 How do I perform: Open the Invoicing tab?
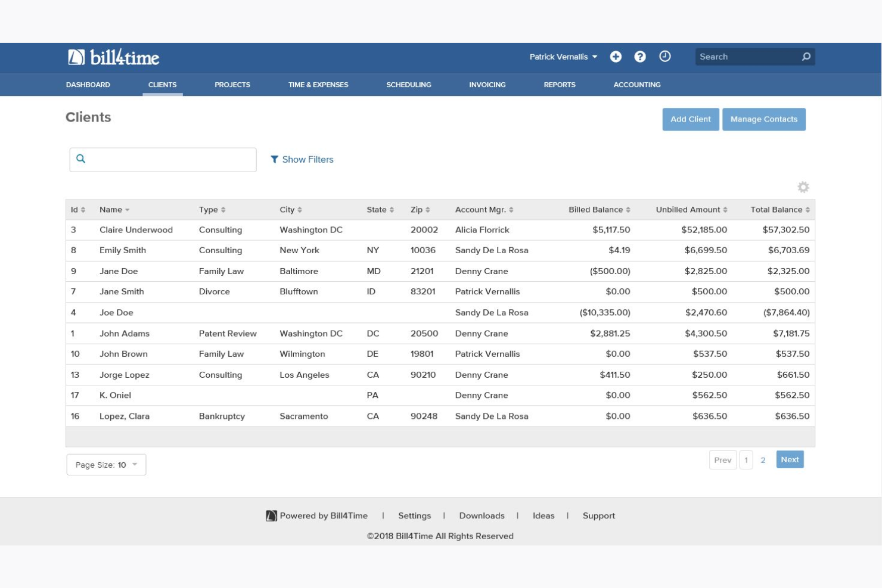(487, 85)
